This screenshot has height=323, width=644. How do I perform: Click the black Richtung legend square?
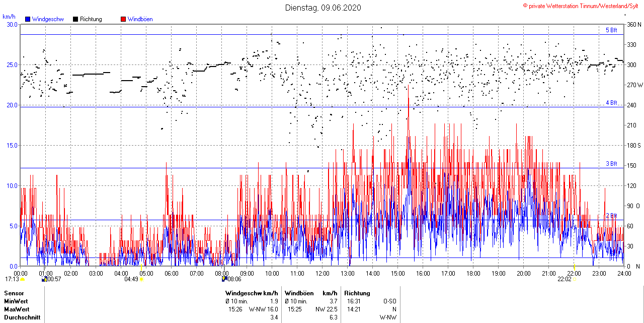pyautogui.click(x=75, y=19)
